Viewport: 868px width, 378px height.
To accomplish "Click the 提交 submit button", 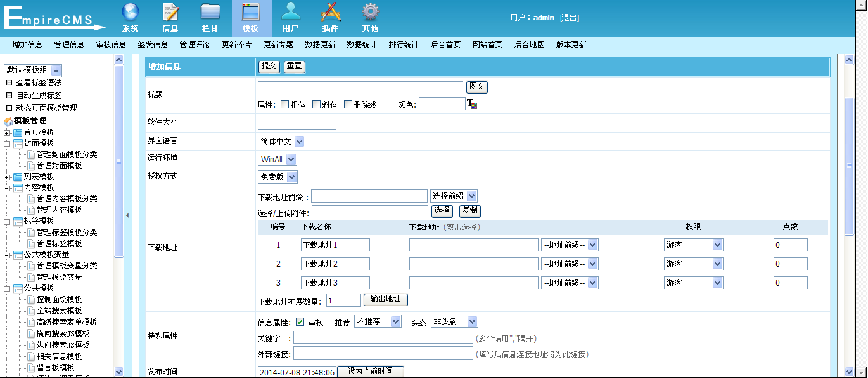I will click(x=269, y=66).
